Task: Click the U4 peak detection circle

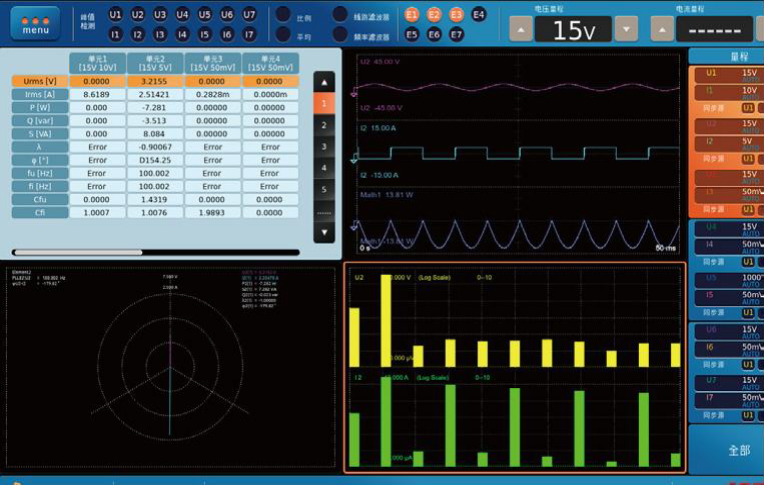Action: pos(182,15)
